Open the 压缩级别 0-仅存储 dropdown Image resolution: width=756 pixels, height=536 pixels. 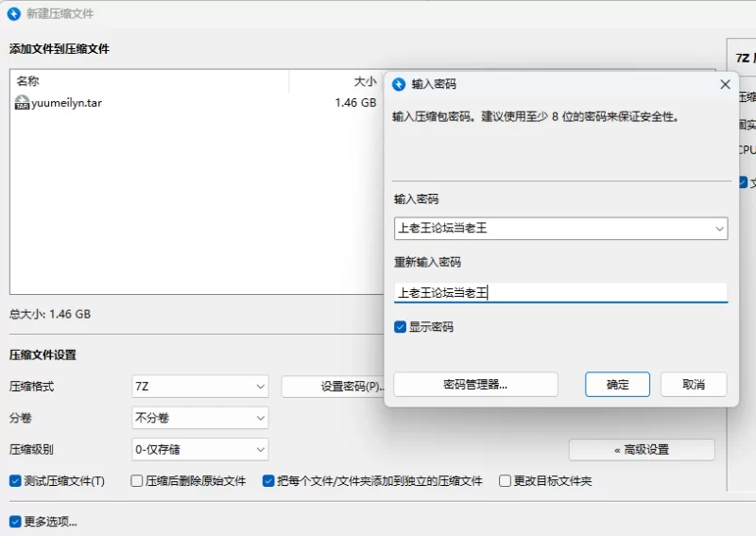pyautogui.click(x=200, y=450)
